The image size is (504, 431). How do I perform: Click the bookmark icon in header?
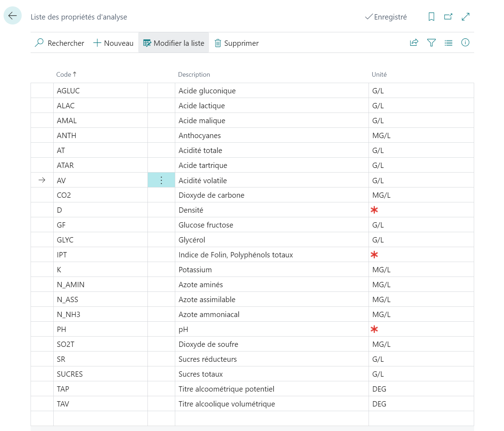(431, 17)
